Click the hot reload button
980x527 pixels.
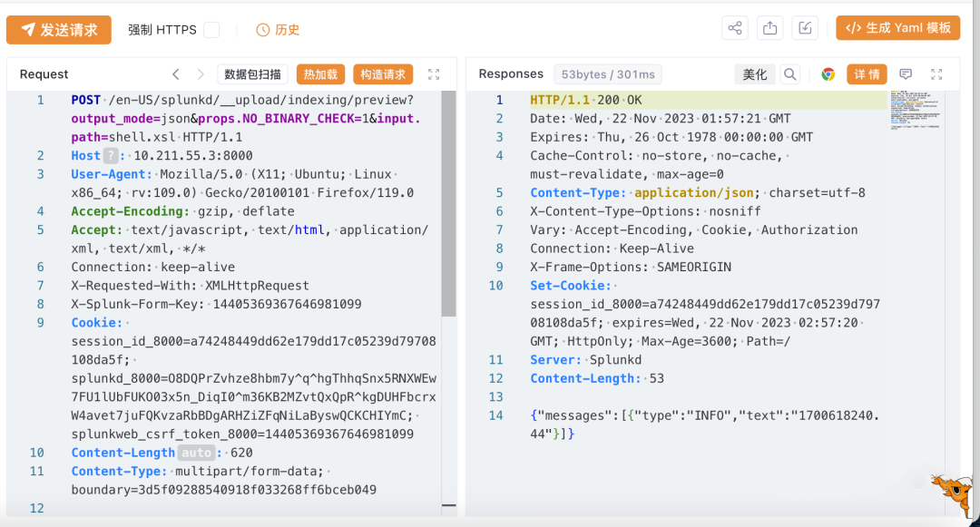(x=320, y=74)
